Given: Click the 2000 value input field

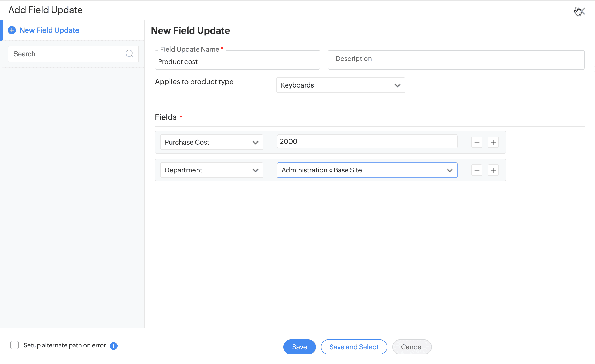Looking at the screenshot, I should [367, 141].
